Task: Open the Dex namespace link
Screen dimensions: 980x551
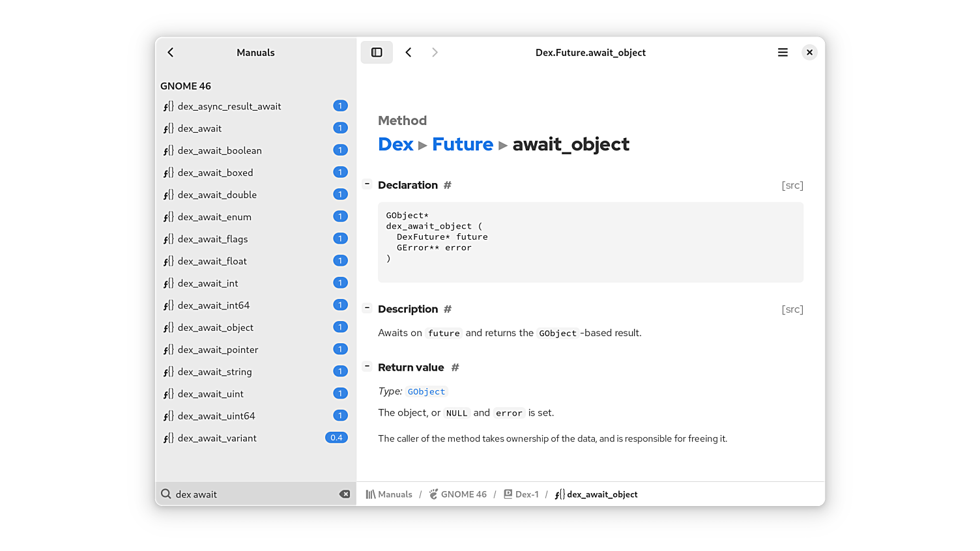Action: click(x=396, y=144)
